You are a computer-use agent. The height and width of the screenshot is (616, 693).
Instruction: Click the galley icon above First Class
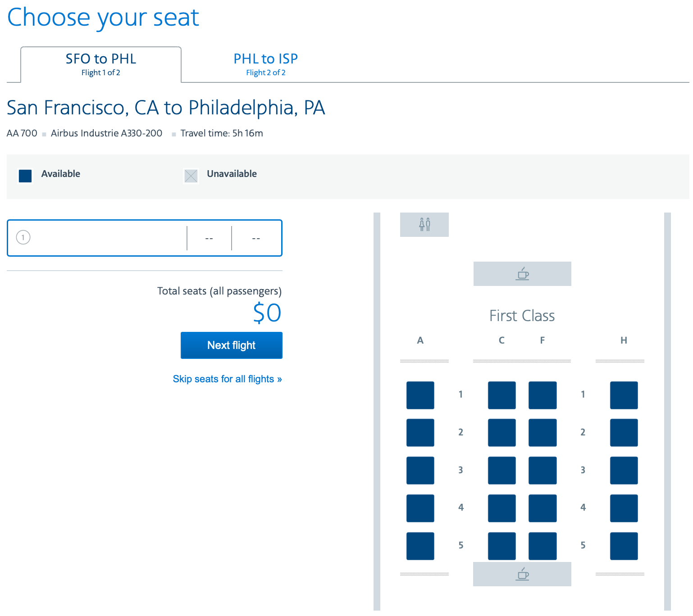point(522,273)
